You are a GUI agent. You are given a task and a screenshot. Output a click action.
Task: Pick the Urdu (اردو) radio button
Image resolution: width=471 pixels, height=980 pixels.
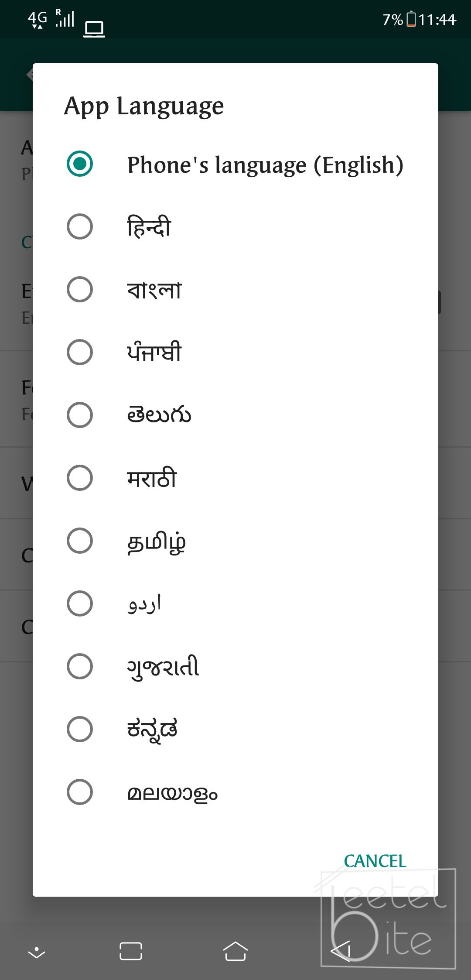pos(80,603)
